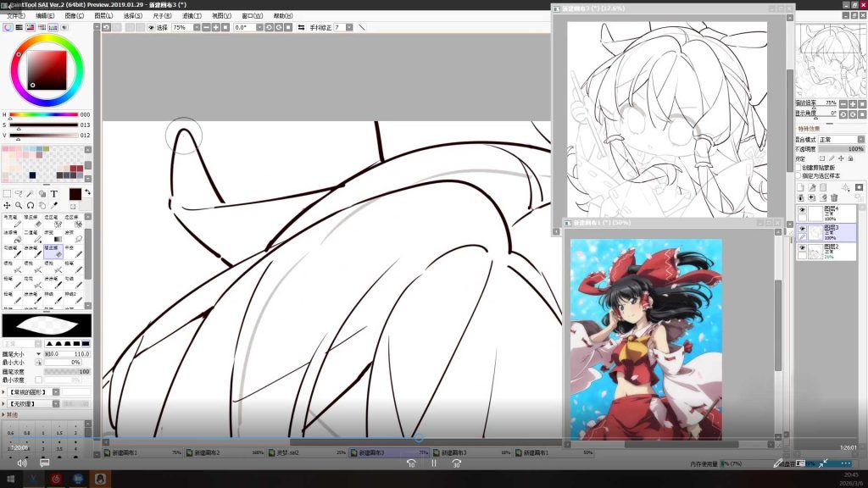The height and width of the screenshot is (488, 868).
Task: Open the 帮助 (Help) menu
Action: click(283, 16)
